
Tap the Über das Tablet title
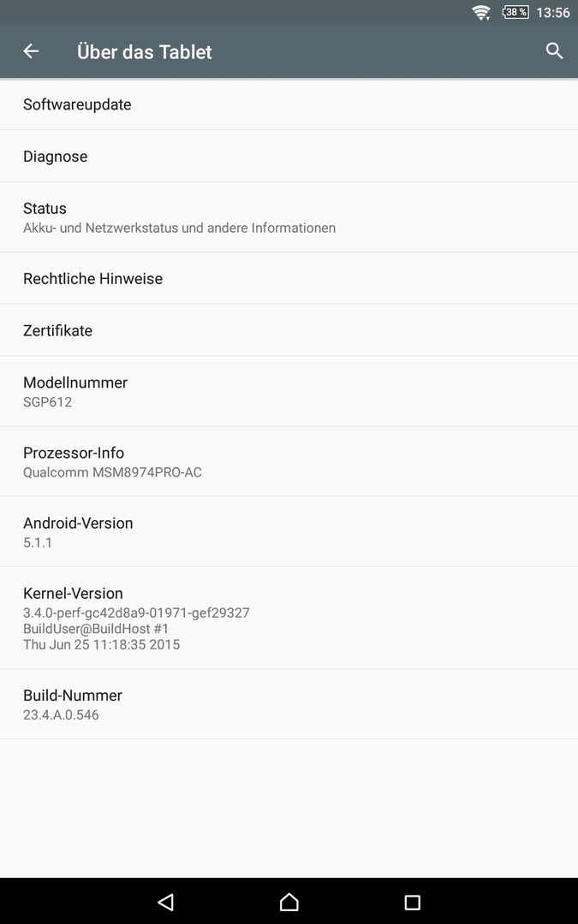145,52
